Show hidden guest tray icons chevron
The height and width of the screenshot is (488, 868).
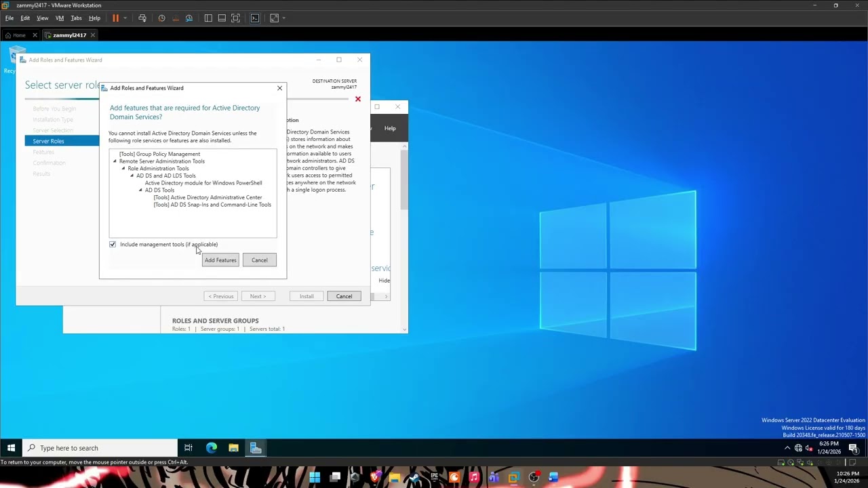tap(787, 448)
